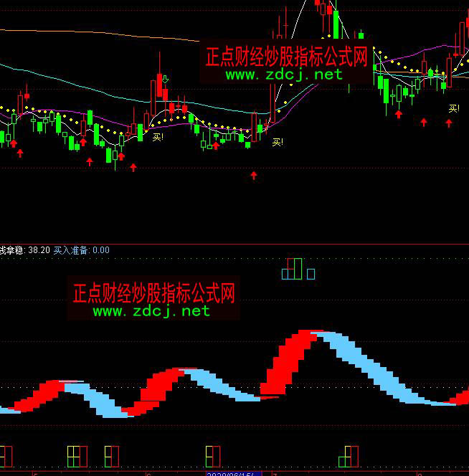Viewport: 469px width, 476px height.
Task: Click the leftmost red up arrow signal
Action: coord(19,153)
